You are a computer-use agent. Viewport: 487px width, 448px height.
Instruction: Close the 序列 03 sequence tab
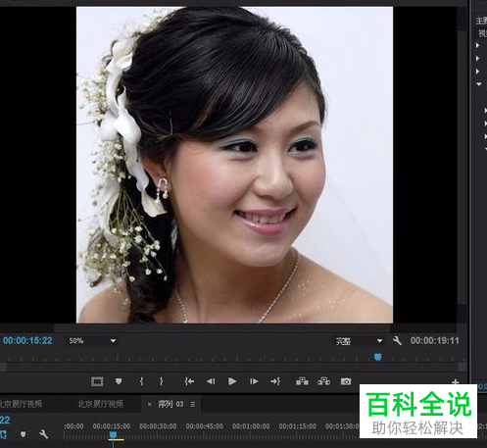tap(149, 405)
